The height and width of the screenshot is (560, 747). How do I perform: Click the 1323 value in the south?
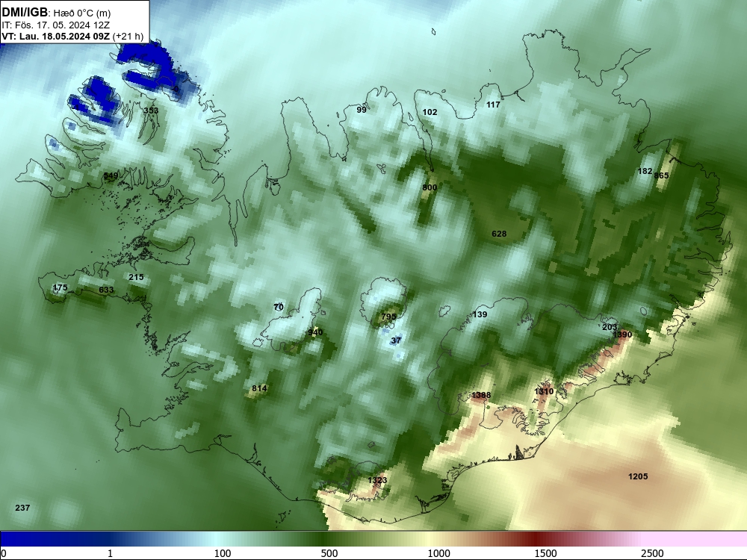pos(377,480)
